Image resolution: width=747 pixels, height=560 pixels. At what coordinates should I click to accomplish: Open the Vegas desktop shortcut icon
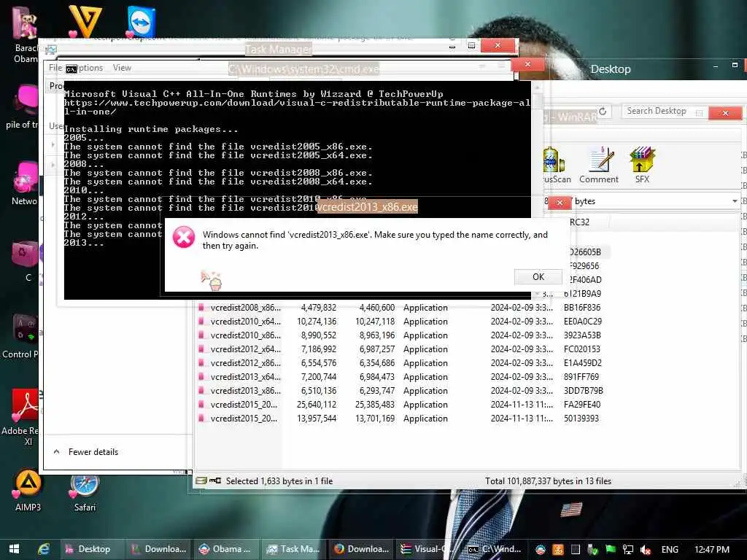click(85, 21)
